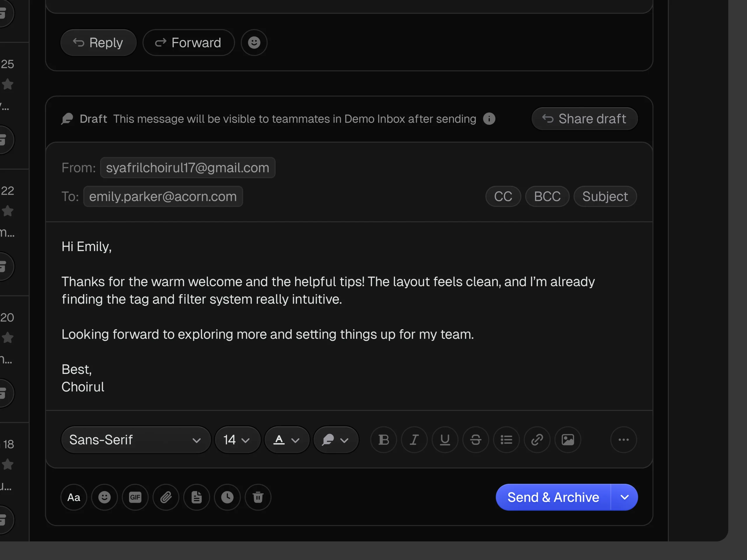Insert a bulleted list
Viewport: 747px width, 560px height.
[506, 440]
